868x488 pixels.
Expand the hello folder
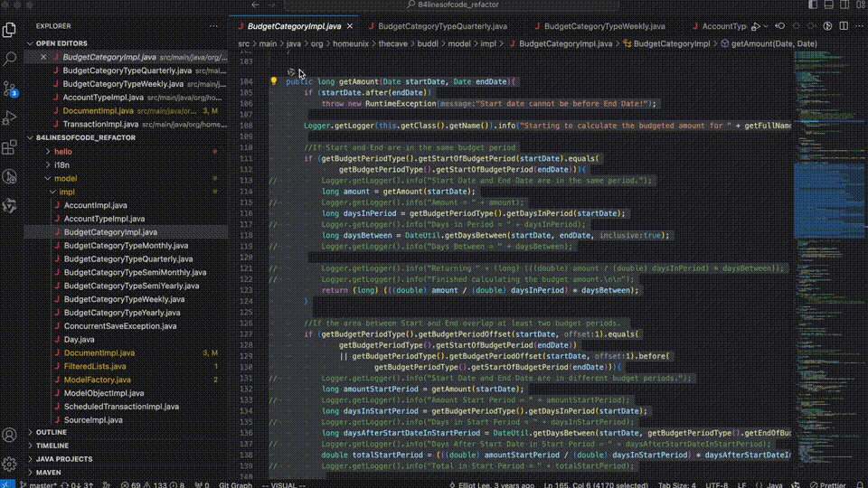(62, 152)
